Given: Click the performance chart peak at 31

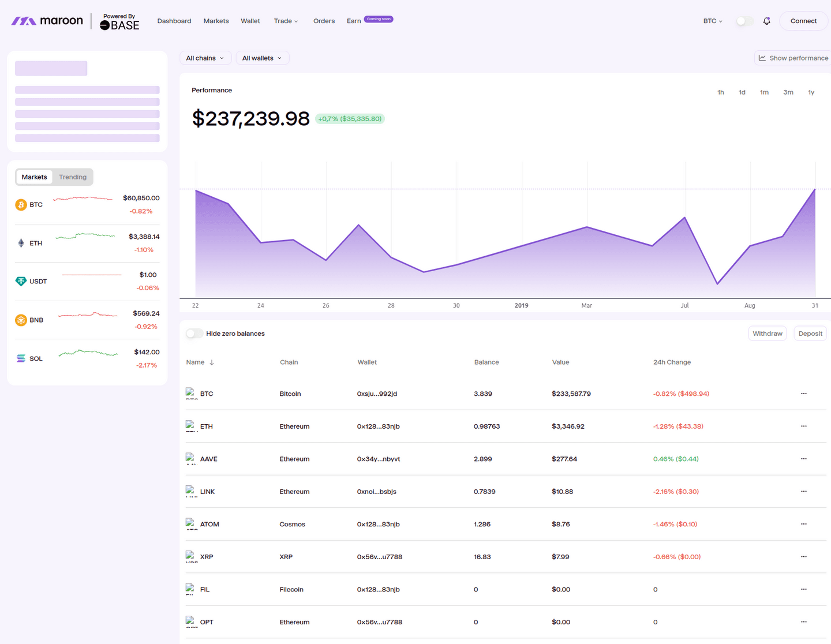Looking at the screenshot, I should click(x=815, y=189).
